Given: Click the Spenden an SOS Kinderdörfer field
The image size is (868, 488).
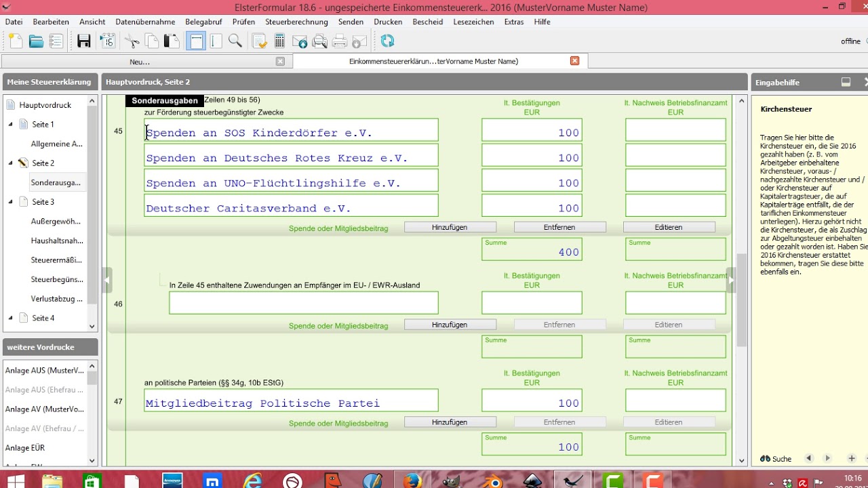Looking at the screenshot, I should (x=291, y=130).
